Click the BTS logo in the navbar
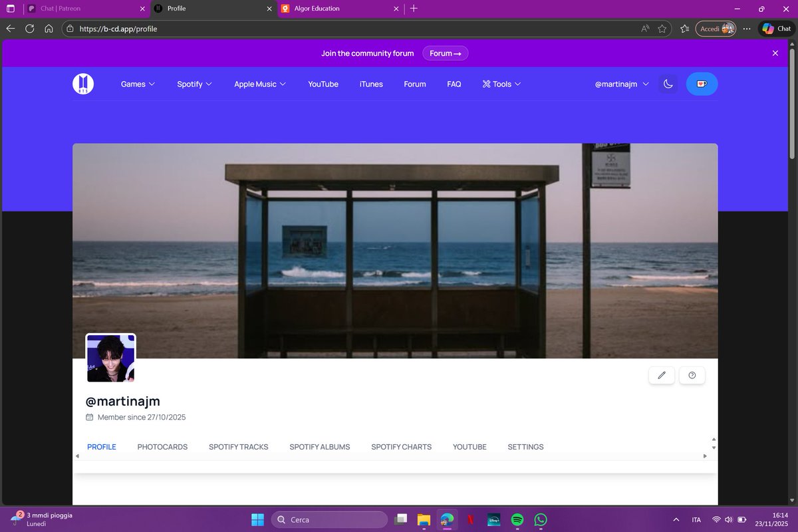Image resolution: width=798 pixels, height=532 pixels. 82,83
